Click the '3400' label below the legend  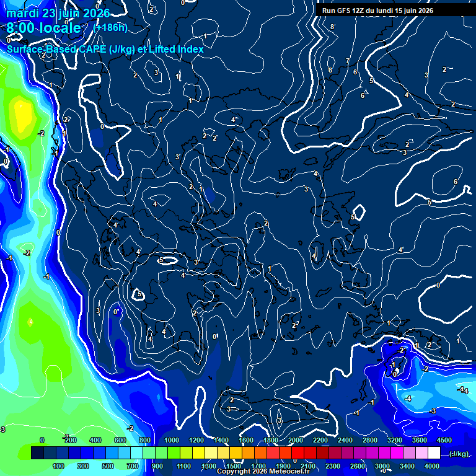pyautogui.click(x=407, y=466)
